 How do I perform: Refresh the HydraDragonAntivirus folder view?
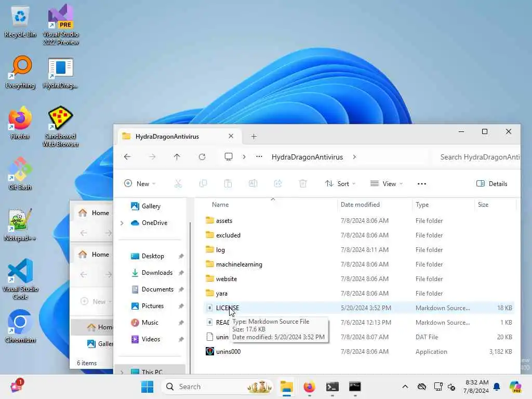(202, 157)
